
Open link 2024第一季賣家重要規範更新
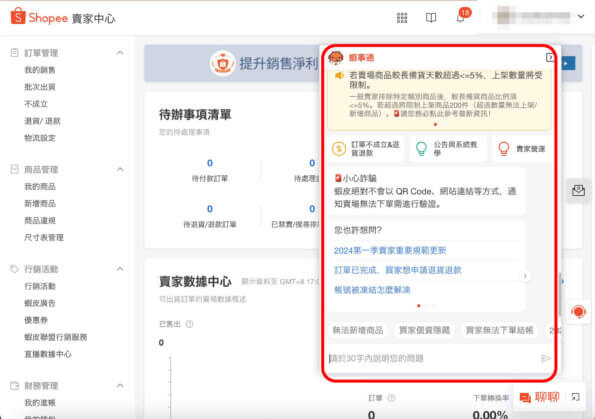(390, 250)
